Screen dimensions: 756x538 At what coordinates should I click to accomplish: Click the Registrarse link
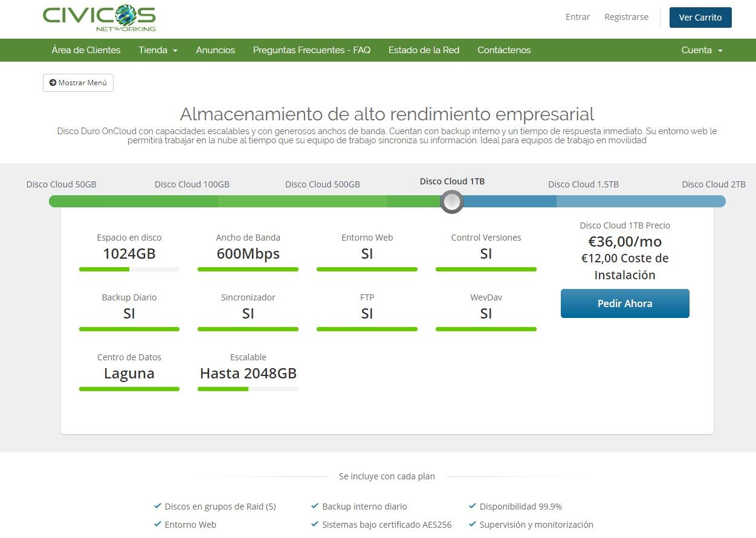coord(626,17)
